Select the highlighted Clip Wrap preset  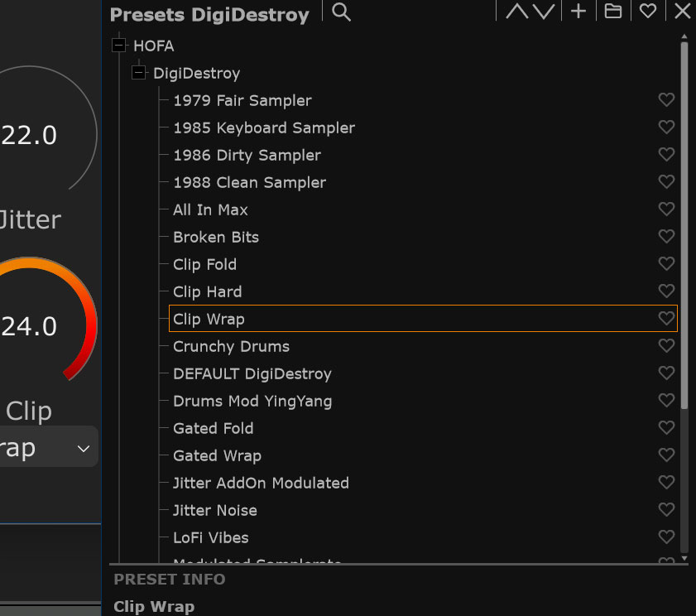[x=423, y=319]
